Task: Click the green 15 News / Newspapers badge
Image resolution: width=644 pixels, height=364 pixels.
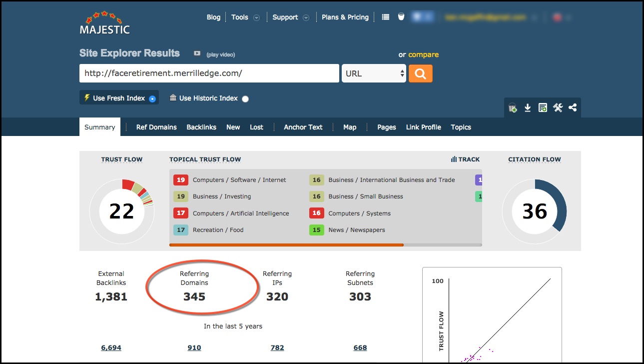Action: tap(317, 230)
